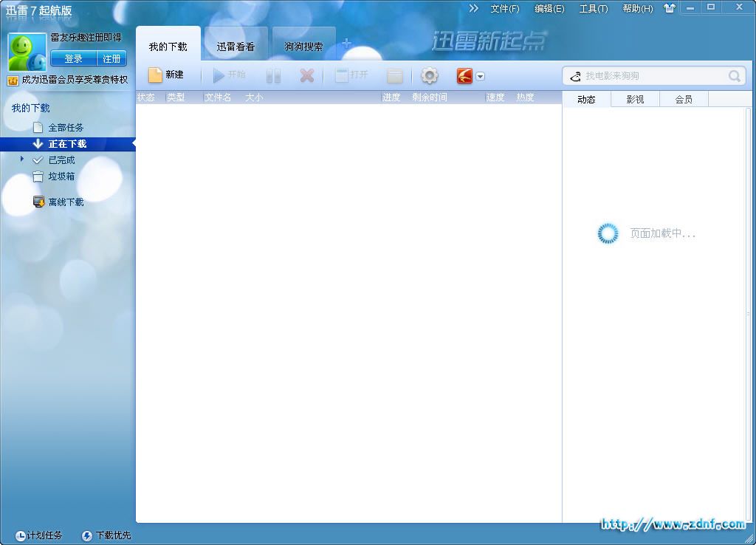The height and width of the screenshot is (545, 756).
Task: Select 全部任务 in the sidebar
Action: point(66,127)
